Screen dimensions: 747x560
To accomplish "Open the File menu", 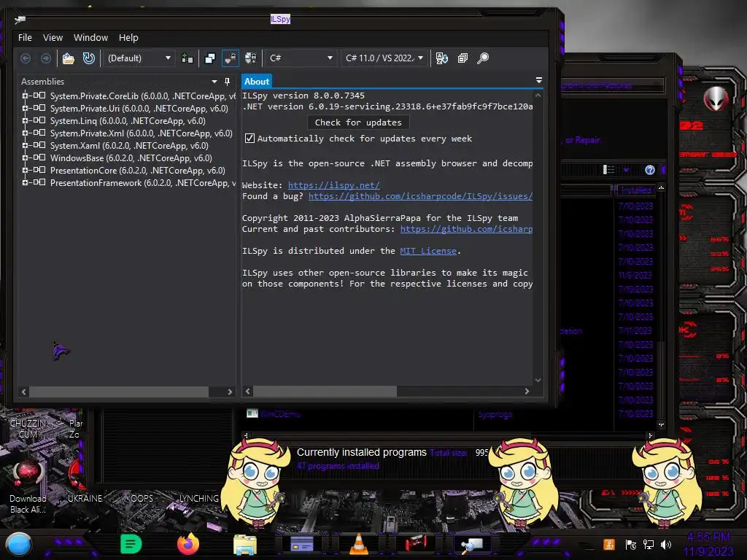I will pos(26,38).
